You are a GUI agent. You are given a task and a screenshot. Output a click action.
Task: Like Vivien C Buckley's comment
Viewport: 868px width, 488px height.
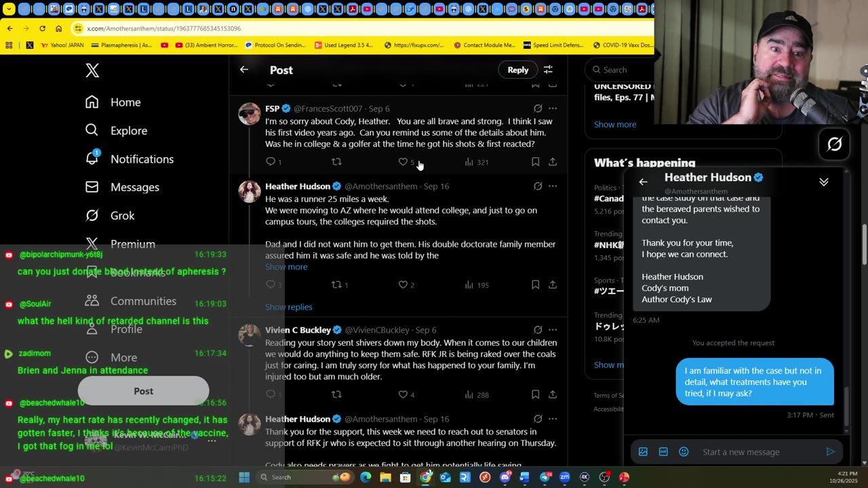pyautogui.click(x=406, y=394)
